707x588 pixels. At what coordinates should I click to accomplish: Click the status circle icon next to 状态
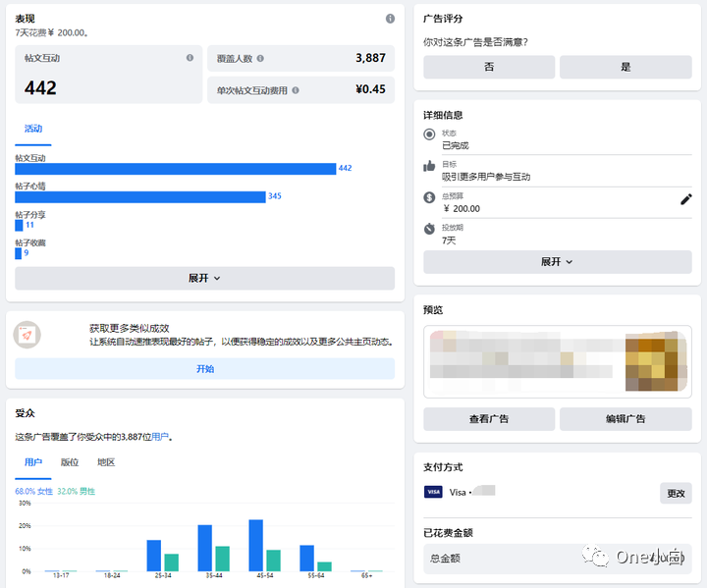pyautogui.click(x=429, y=134)
